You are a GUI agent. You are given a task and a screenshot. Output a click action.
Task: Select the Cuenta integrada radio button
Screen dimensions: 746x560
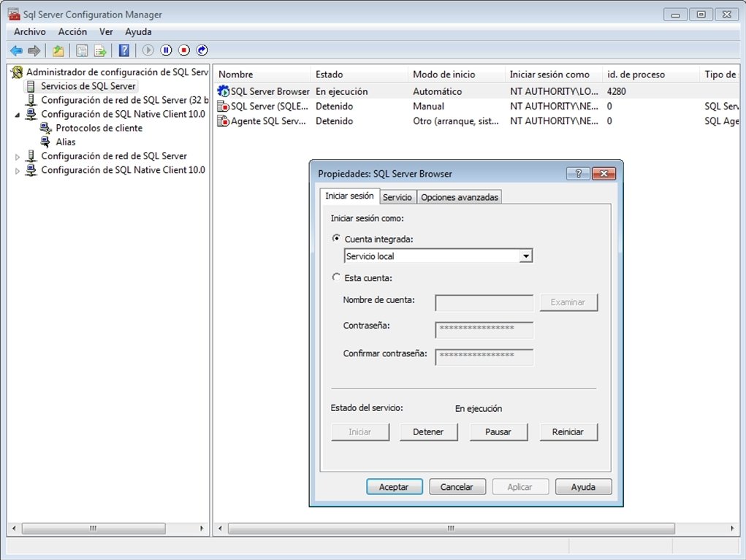[x=336, y=238]
